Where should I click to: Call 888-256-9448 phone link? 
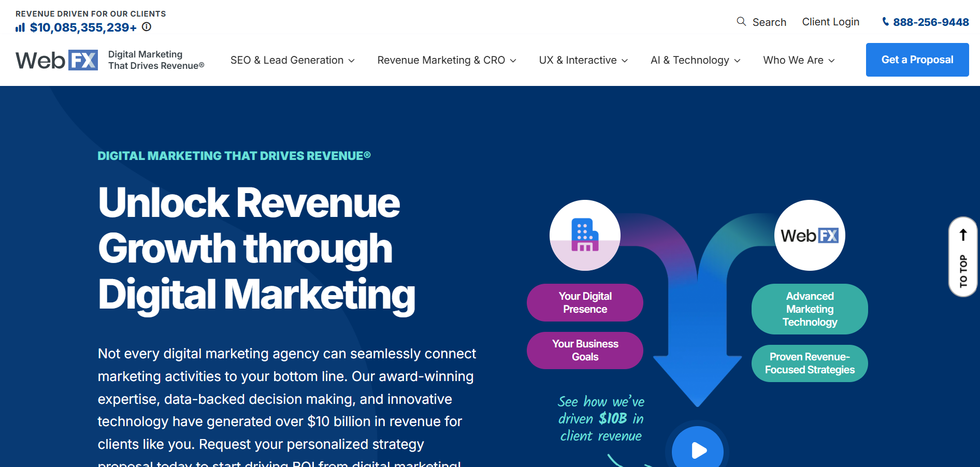point(931,22)
